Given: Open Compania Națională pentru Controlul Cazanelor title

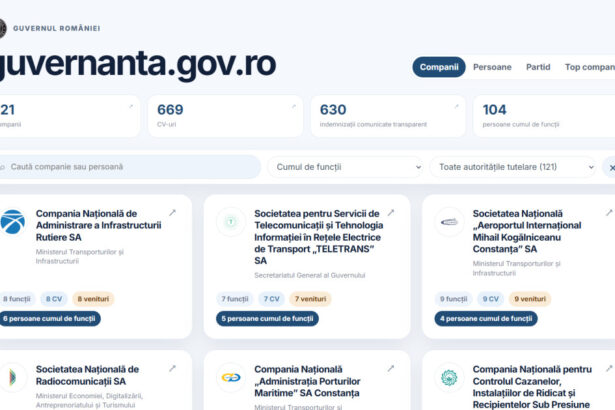Looking at the screenshot, I should click(532, 387).
